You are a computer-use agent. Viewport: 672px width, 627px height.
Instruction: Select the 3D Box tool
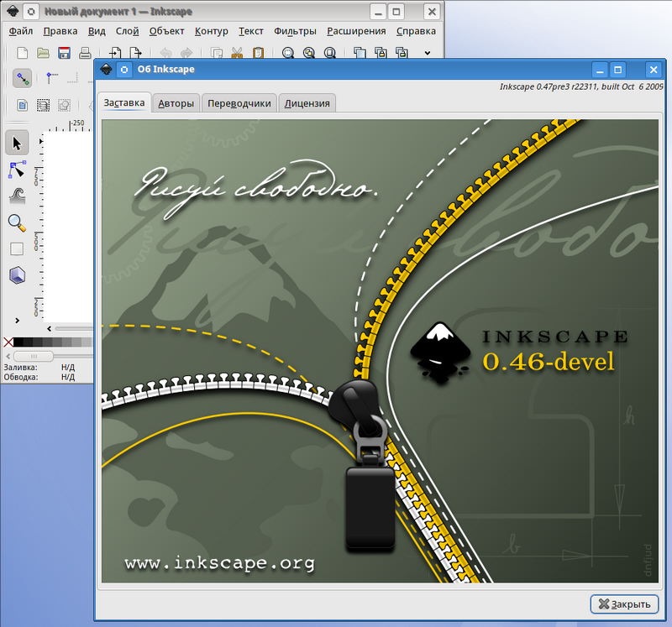pos(17,275)
